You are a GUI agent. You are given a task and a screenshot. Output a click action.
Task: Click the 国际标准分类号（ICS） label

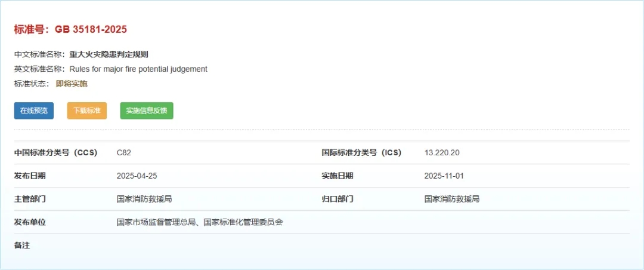tap(361, 153)
